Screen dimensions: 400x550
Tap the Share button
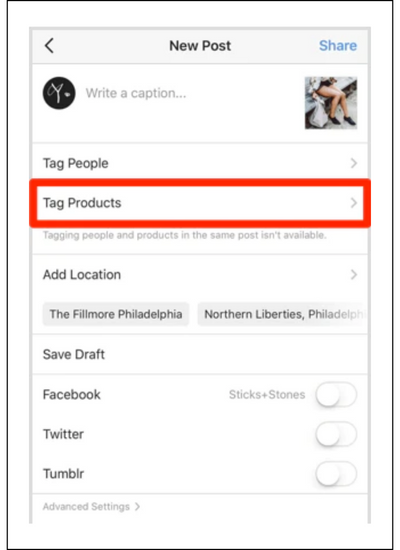point(338,46)
